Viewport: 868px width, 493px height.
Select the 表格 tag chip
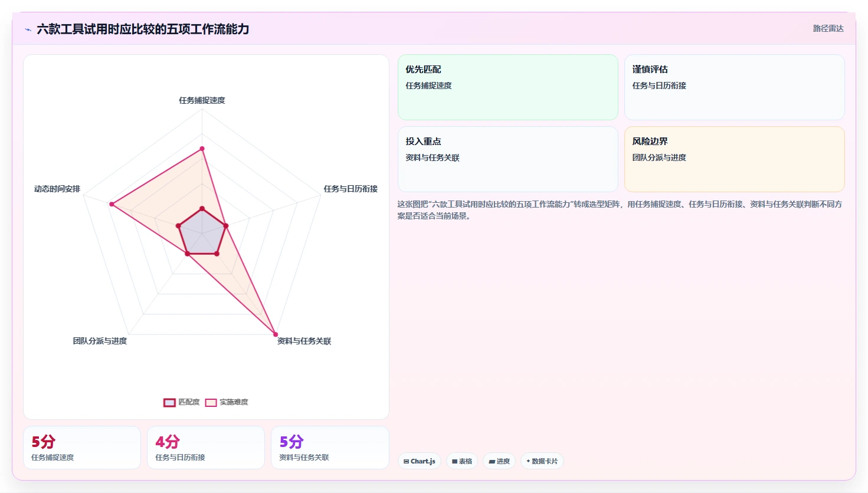pyautogui.click(x=462, y=461)
